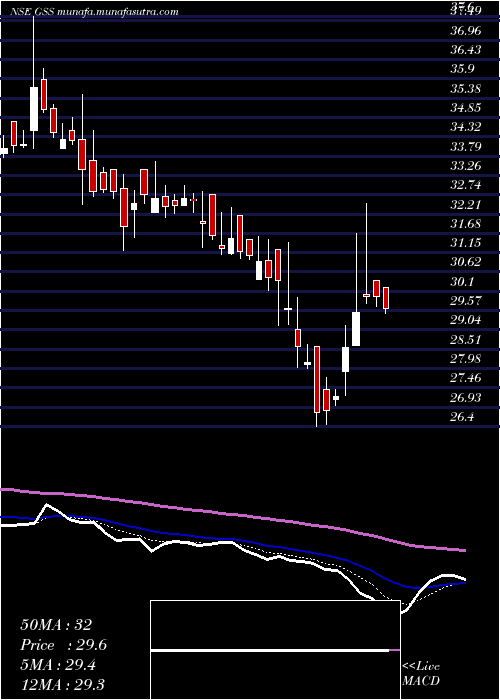This screenshot has height=700, width=500.
Task: Click the 50MA : 32 readout
Action: coord(56,625)
